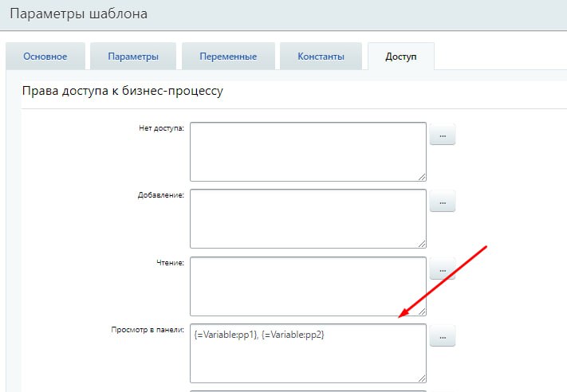Click resize handle of Добавление textarea
The image size is (567, 392).
click(422, 244)
